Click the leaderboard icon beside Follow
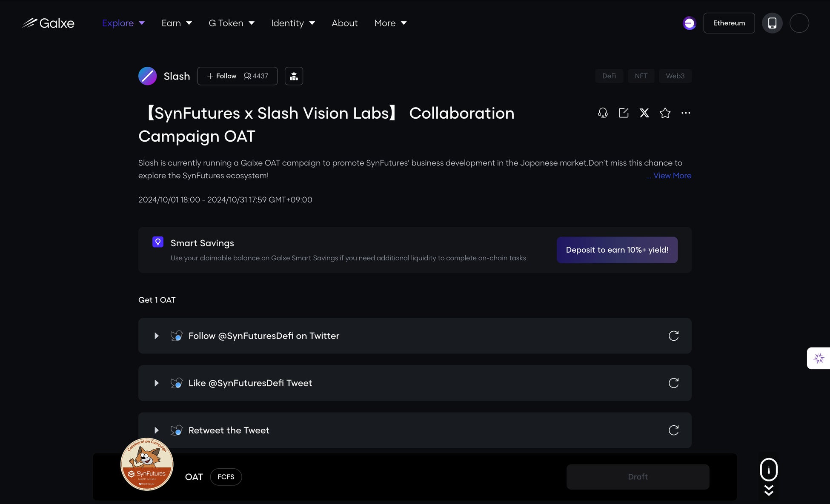The width and height of the screenshot is (830, 504). point(294,76)
